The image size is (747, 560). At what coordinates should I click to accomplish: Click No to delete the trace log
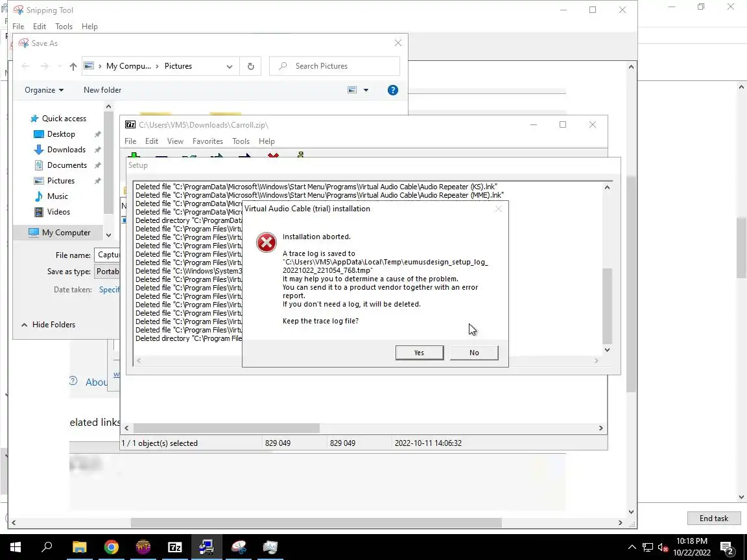pos(474,353)
